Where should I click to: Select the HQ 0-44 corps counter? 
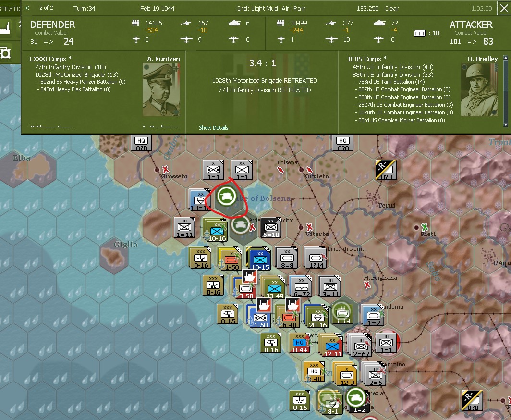click(300, 344)
